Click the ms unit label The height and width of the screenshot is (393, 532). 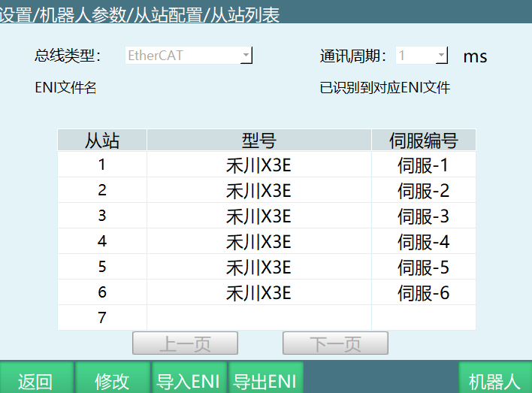click(x=475, y=57)
